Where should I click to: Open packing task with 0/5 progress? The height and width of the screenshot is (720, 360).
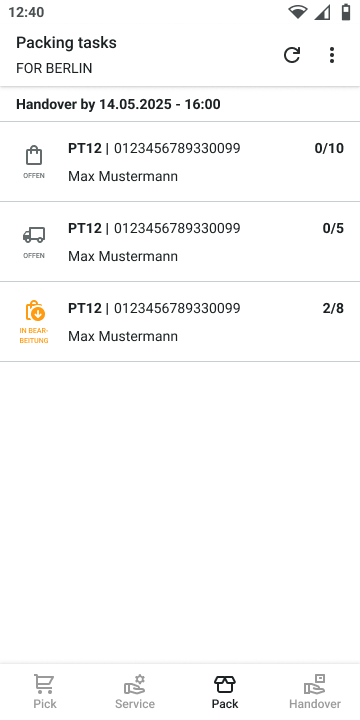pyautogui.click(x=180, y=242)
